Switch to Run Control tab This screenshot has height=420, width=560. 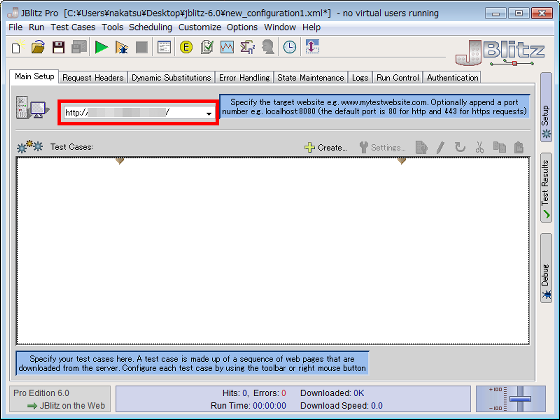tap(398, 78)
